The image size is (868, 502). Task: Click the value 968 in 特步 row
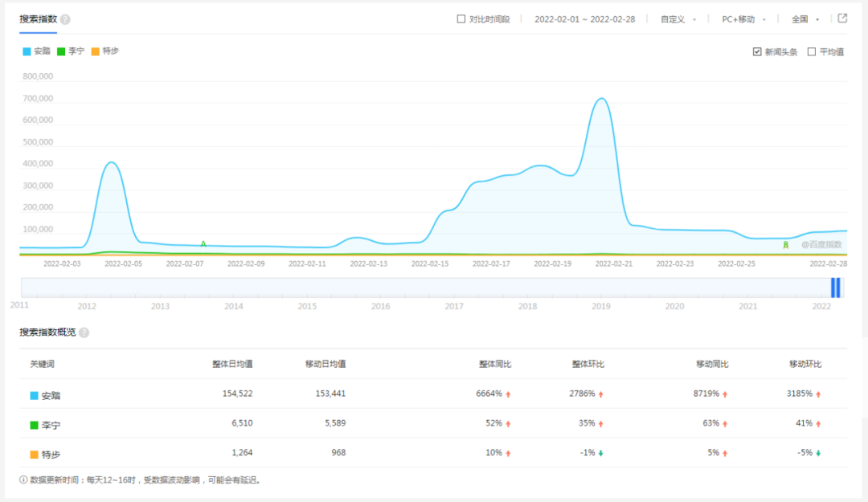338,453
